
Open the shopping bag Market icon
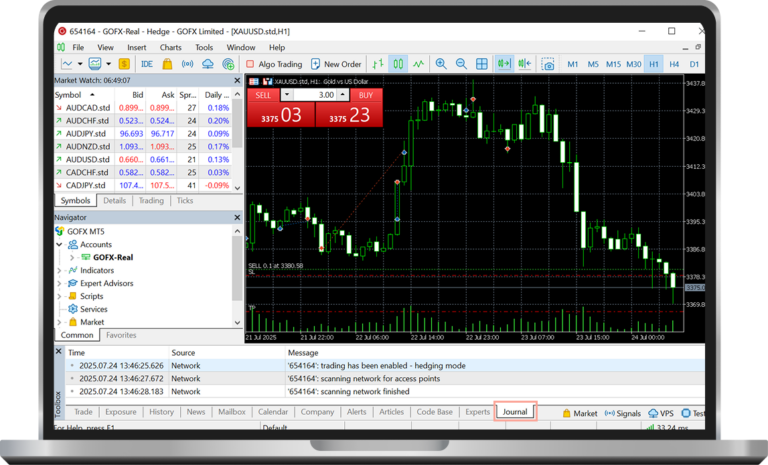167,64
